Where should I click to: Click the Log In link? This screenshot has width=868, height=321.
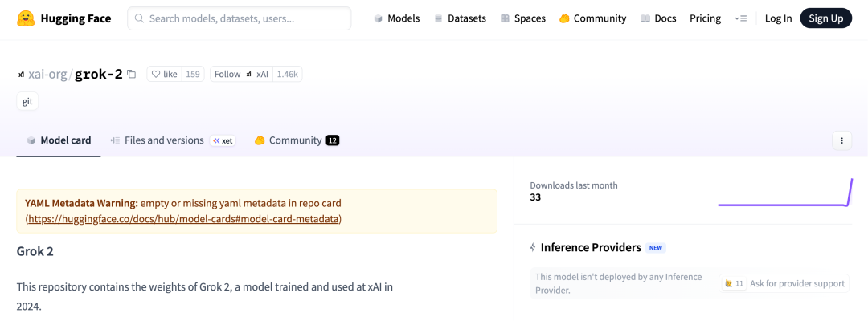click(x=778, y=18)
